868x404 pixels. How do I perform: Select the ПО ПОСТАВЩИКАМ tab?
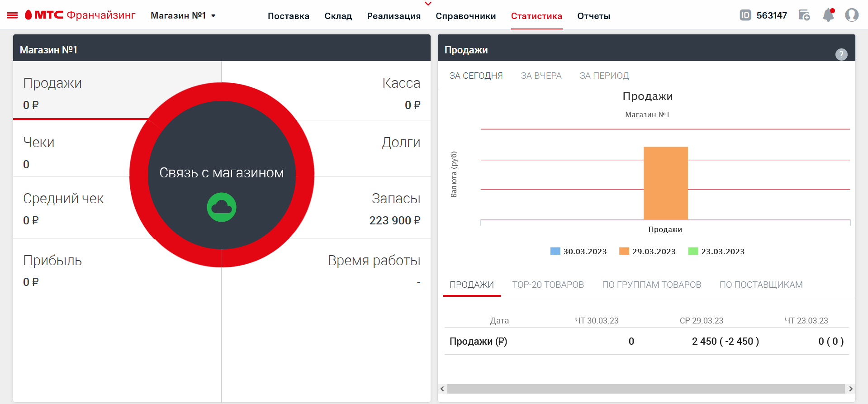761,285
